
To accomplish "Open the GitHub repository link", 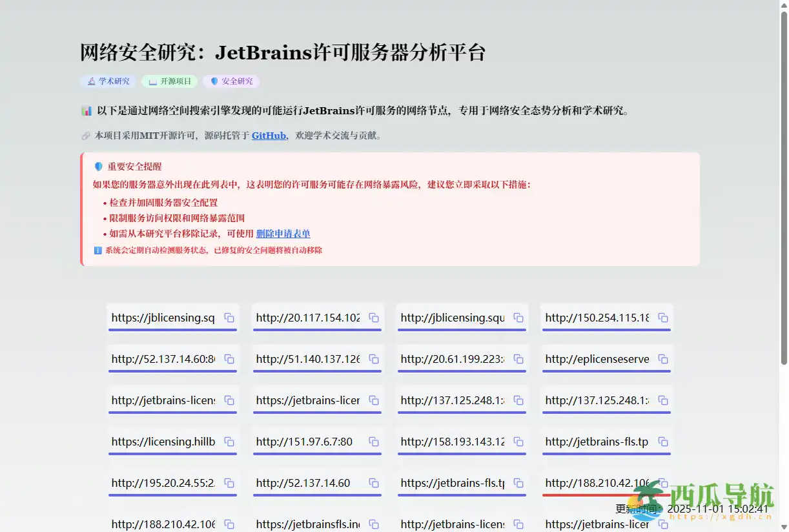I will coord(269,136).
